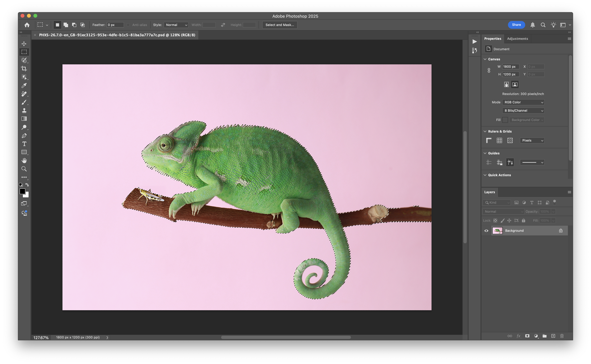Switch to the Properties tab
Viewport: 591px width, 364px height.
click(493, 39)
